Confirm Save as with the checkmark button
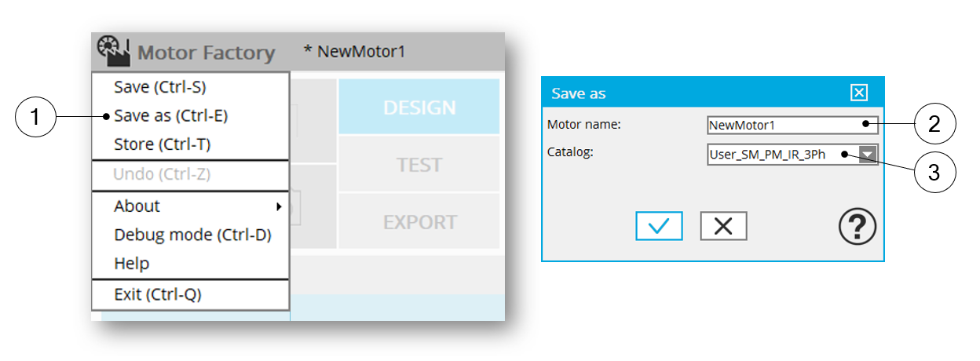 click(659, 226)
